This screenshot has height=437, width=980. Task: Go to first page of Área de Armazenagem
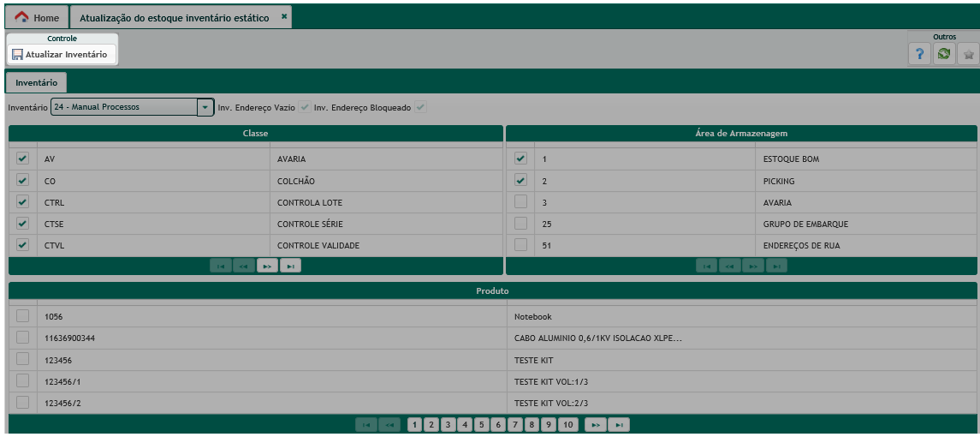pos(706,266)
